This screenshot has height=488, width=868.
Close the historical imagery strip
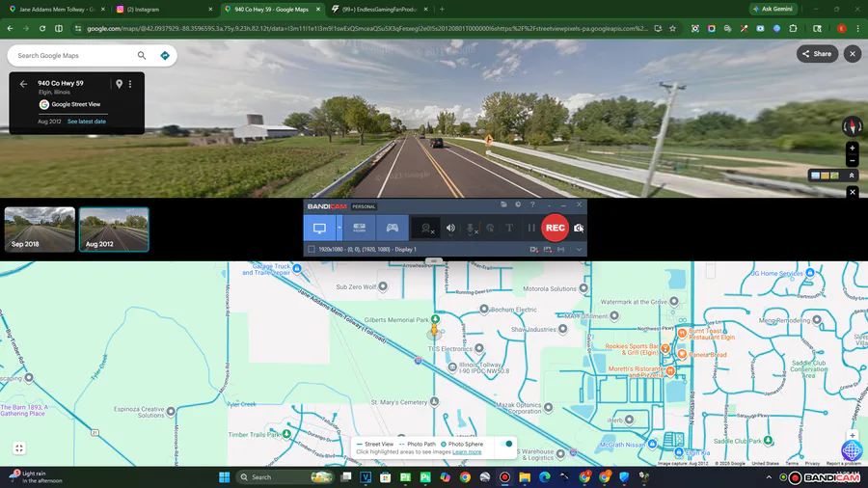853,192
